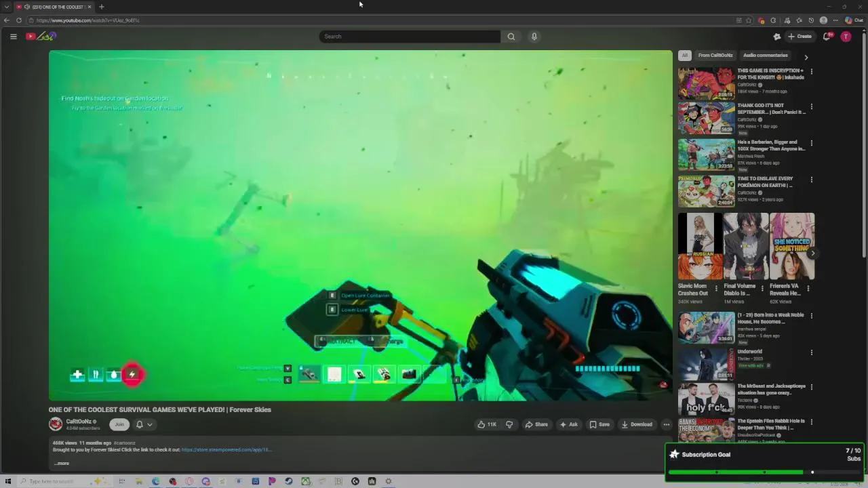The height and width of the screenshot is (488, 868).
Task: Bookmark page with the star icon
Action: pos(749,20)
